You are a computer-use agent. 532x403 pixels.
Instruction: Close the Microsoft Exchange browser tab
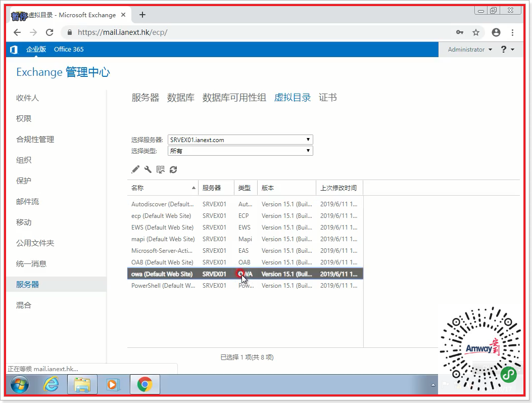[x=123, y=15]
